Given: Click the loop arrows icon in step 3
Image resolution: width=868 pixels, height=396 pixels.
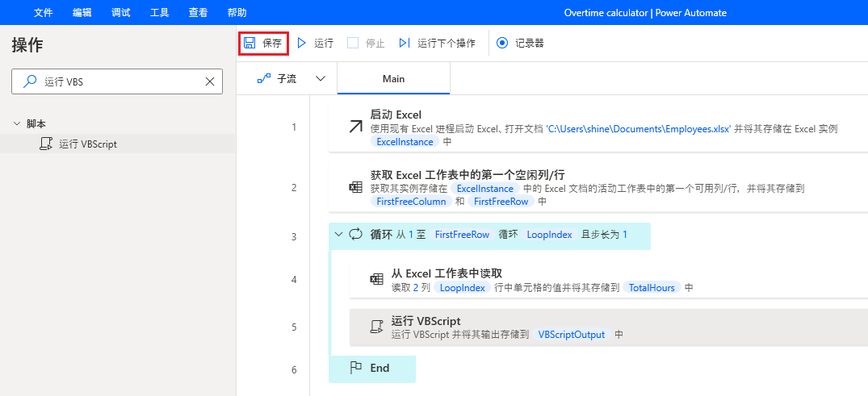Looking at the screenshot, I should 355,235.
